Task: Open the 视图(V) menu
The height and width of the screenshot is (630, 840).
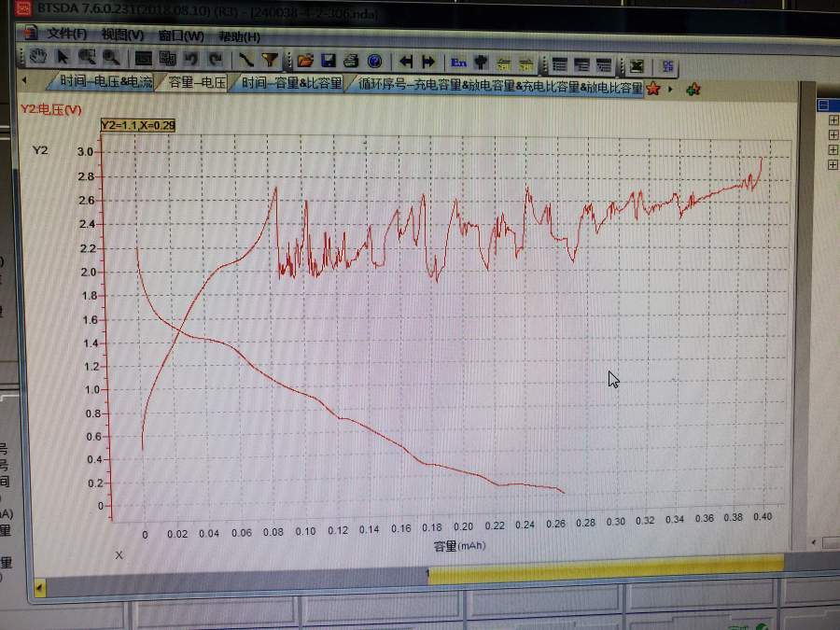Action: click(122, 35)
